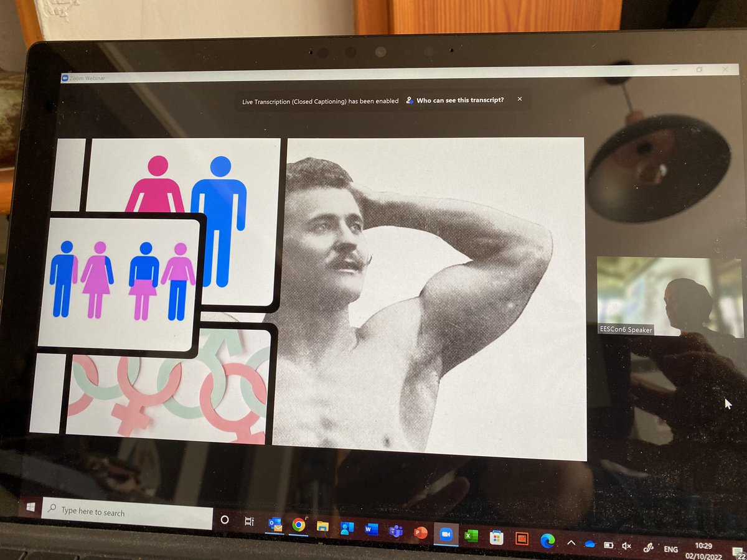Image resolution: width=747 pixels, height=560 pixels.
Task: Dismiss the Live Transcription notification
Action: 520,99
